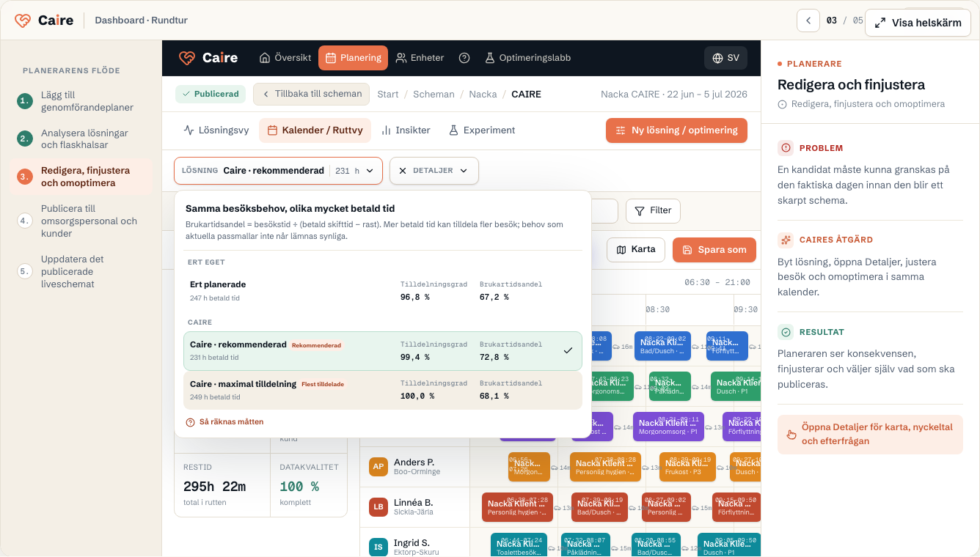980x557 pixels.
Task: Open the help question mark icon
Action: point(464,58)
